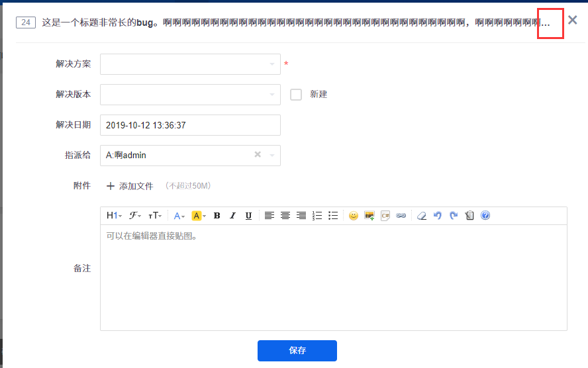Screen dimensions: 588x368
Task: Insert bulleted list
Action: pyautogui.click(x=333, y=216)
